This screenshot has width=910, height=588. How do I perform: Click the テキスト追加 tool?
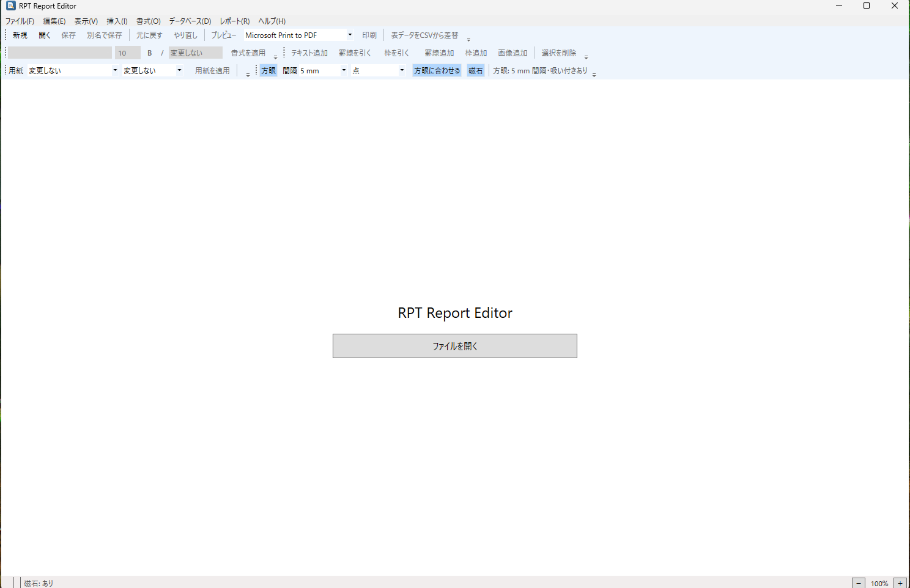click(309, 53)
